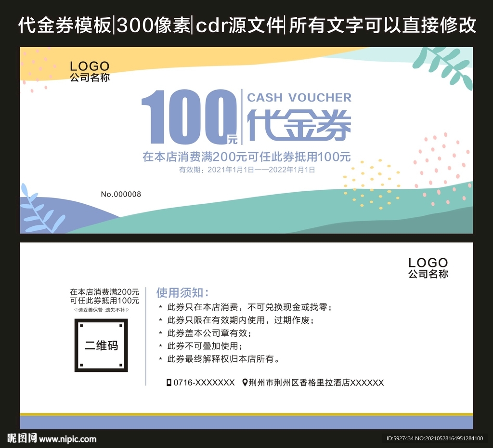
Task: Click the rule 此券盖本公司章有效
Action: tap(209, 333)
